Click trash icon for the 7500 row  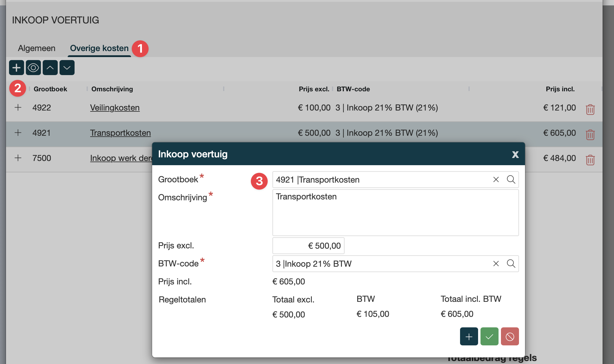(x=590, y=160)
